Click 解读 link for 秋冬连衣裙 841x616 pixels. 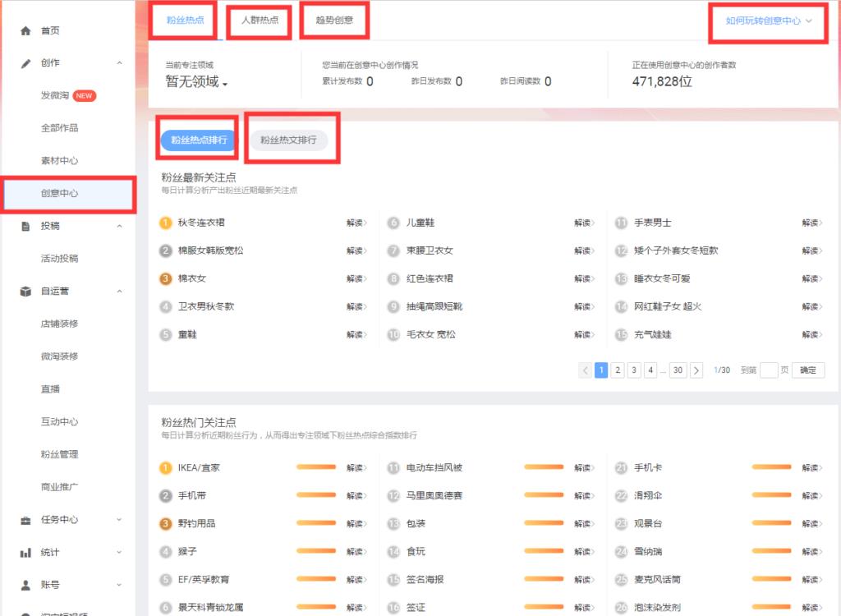point(356,223)
